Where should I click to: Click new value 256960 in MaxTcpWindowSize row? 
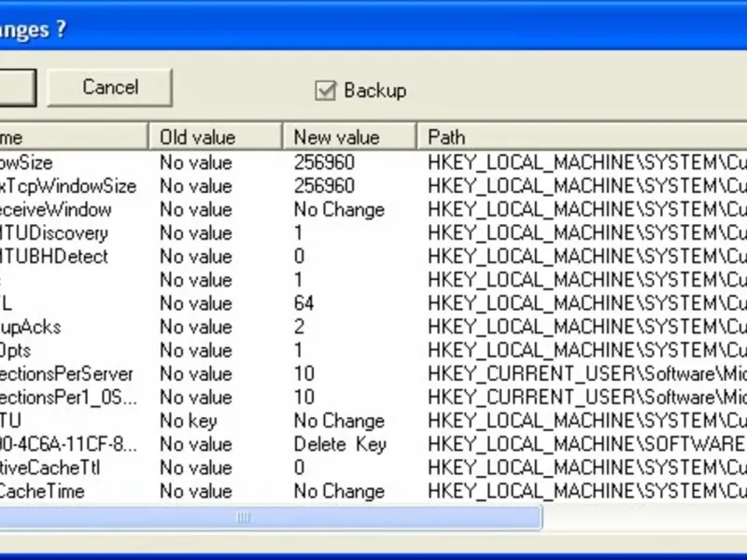(x=324, y=186)
